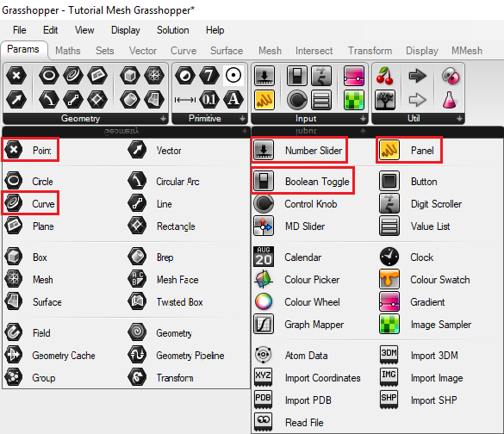Select the yellow Panel component

(408, 150)
